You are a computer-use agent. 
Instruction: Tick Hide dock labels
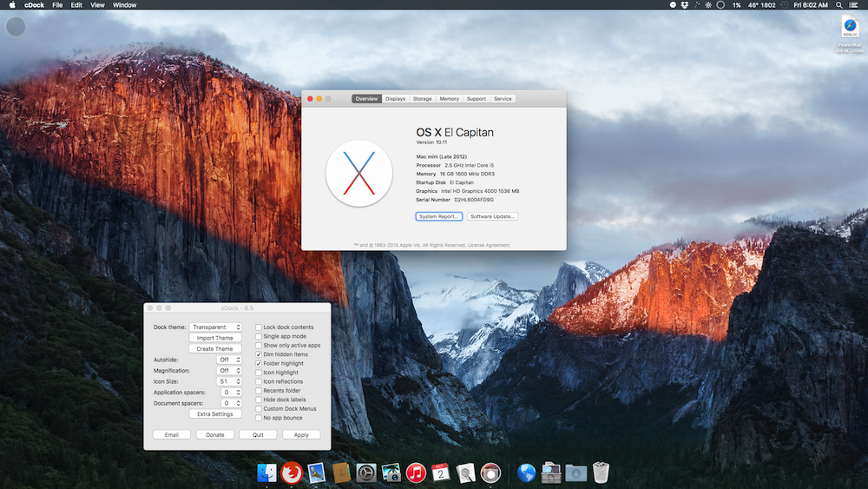259,400
